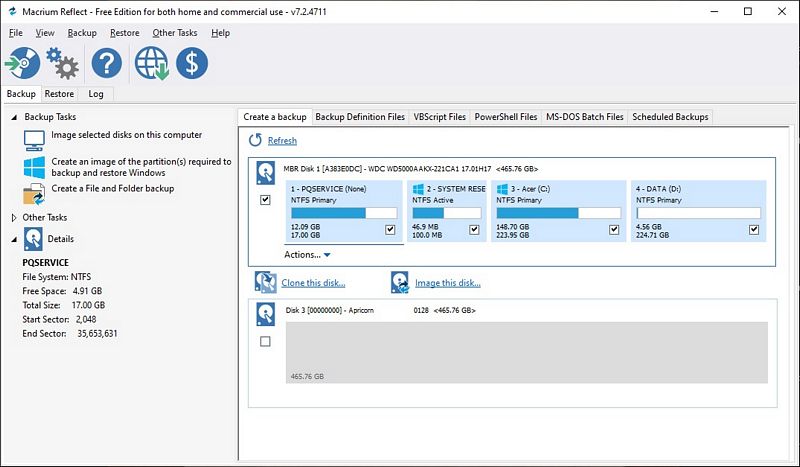The width and height of the screenshot is (800, 467).
Task: Click the Macrium Reflect title bar app icon
Action: point(12,11)
